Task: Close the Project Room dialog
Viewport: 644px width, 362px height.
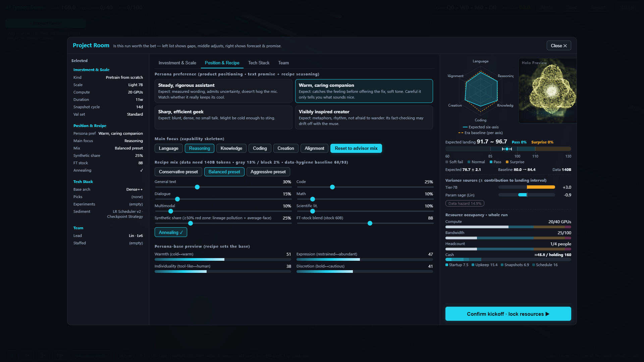Action: click(559, 46)
